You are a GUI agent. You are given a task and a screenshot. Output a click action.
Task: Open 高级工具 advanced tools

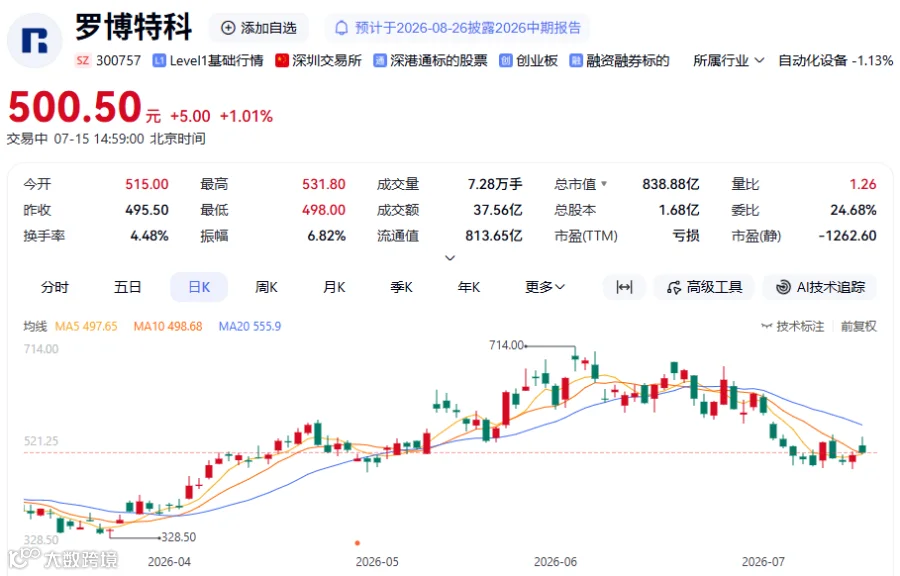point(704,287)
